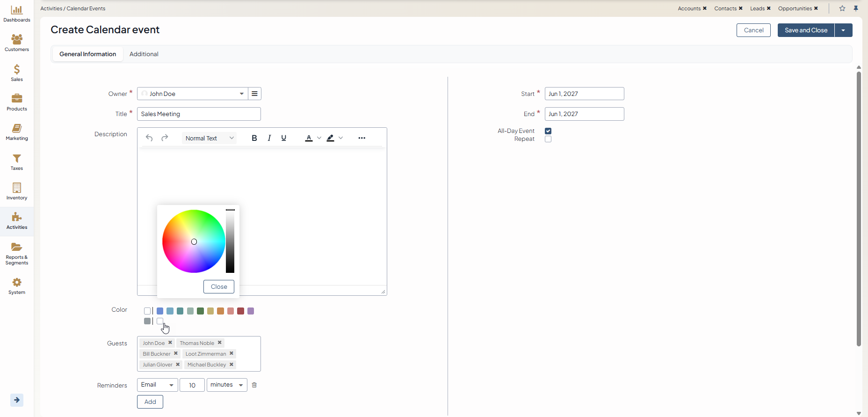Select the empty no-color checkbox swatch
Image resolution: width=868 pixels, height=417 pixels.
pyautogui.click(x=147, y=311)
